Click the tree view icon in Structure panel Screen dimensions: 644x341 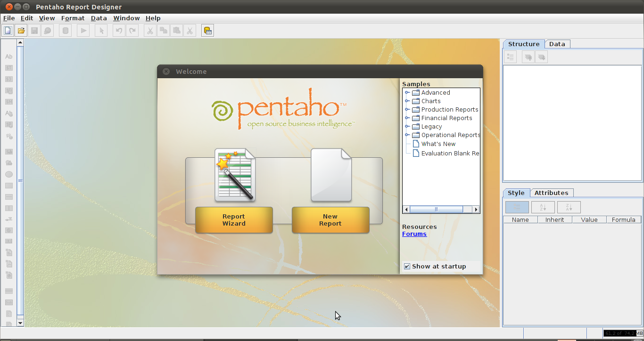(510, 57)
